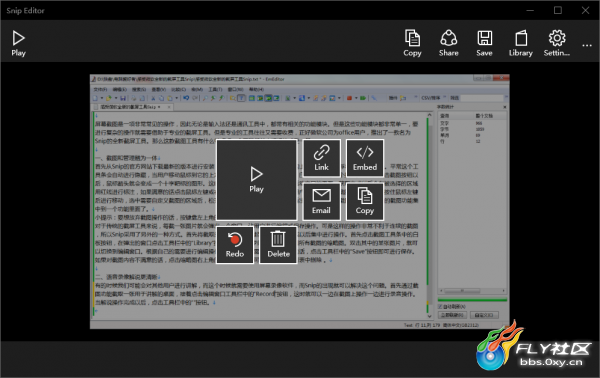Image resolution: width=600 pixels, height=378 pixels.
Task: Click the Copy tile in overlay
Action: point(365,201)
